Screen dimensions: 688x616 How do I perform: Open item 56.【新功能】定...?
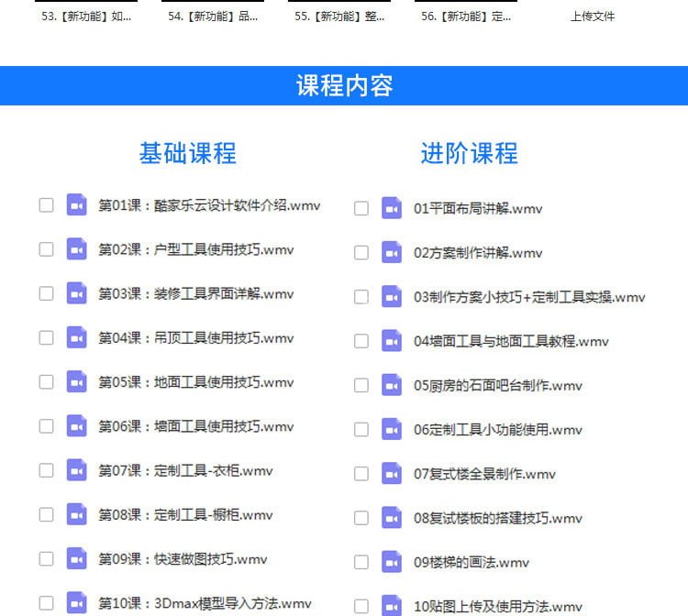(x=466, y=16)
